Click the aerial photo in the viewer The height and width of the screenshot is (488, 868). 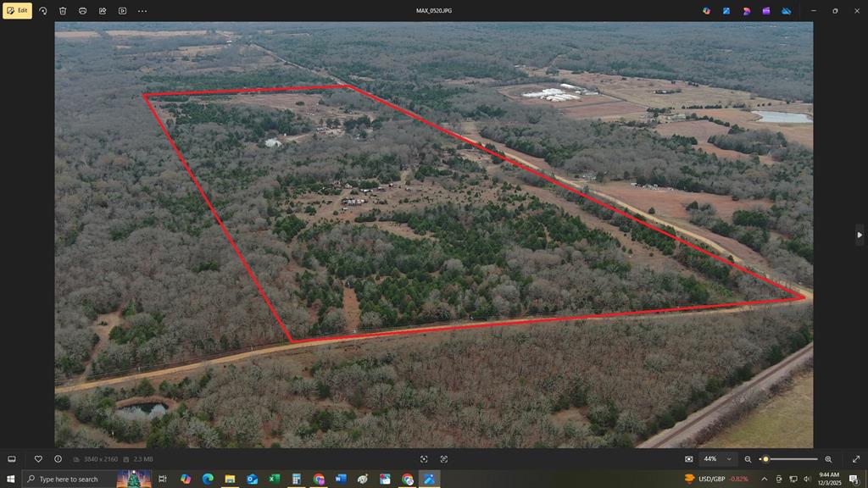[x=434, y=235]
